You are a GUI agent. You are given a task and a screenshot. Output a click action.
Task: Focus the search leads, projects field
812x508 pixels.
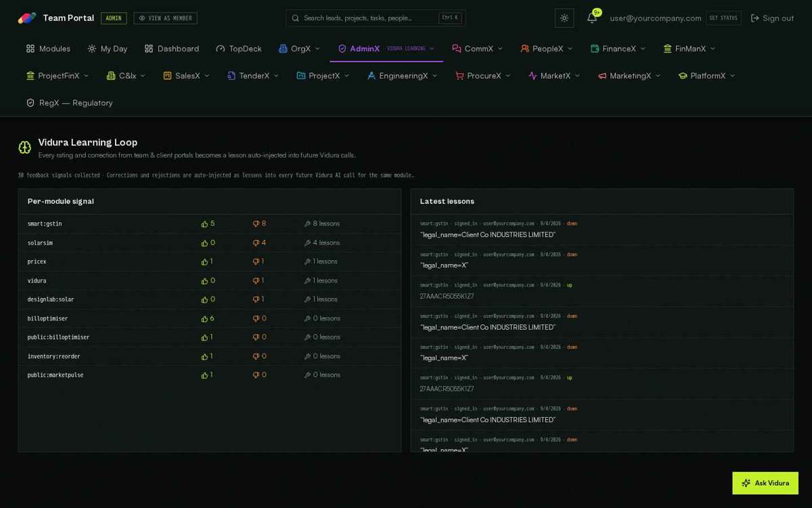[376, 18]
